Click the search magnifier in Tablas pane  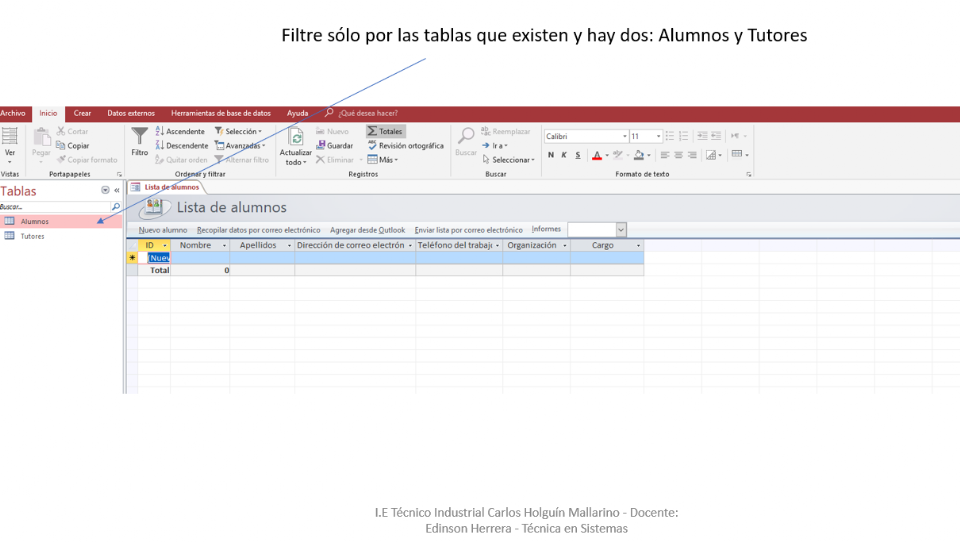point(116,206)
